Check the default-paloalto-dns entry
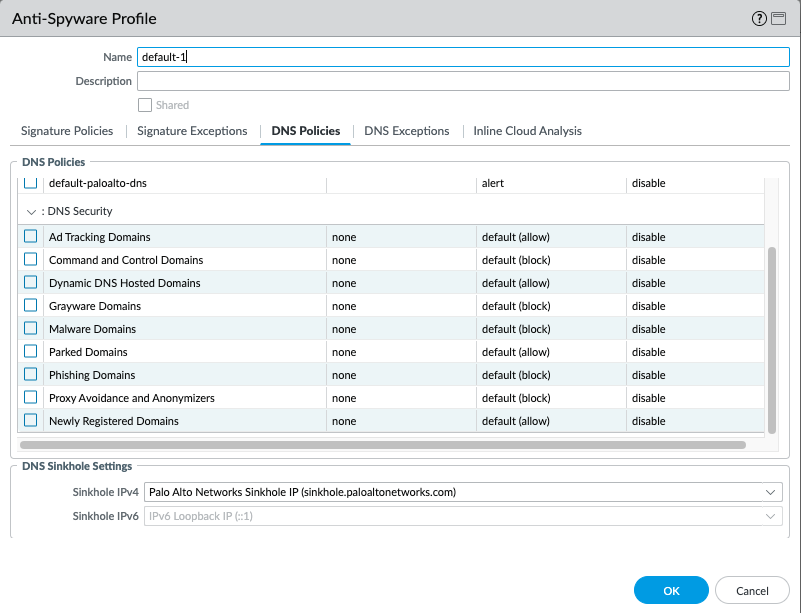 tap(29, 183)
